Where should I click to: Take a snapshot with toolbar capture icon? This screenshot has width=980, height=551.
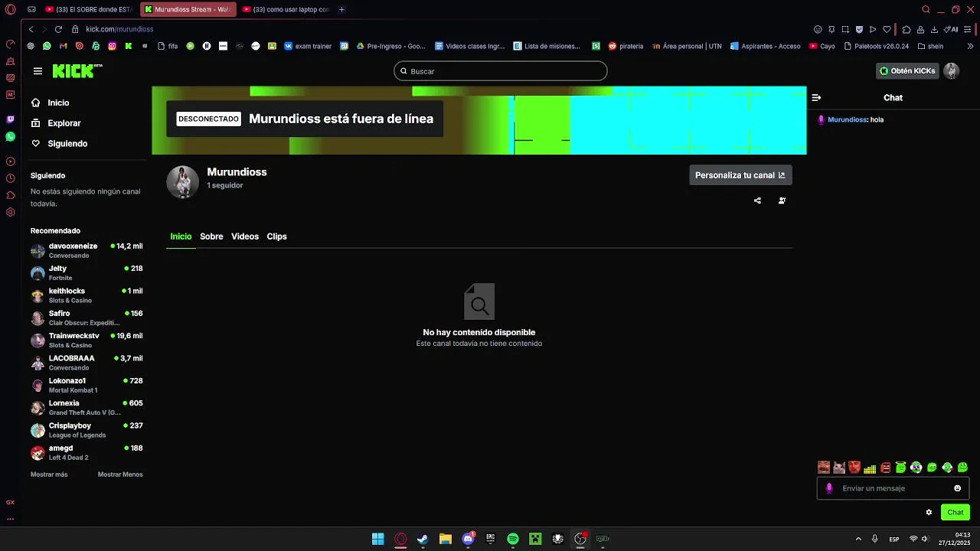coord(845,29)
